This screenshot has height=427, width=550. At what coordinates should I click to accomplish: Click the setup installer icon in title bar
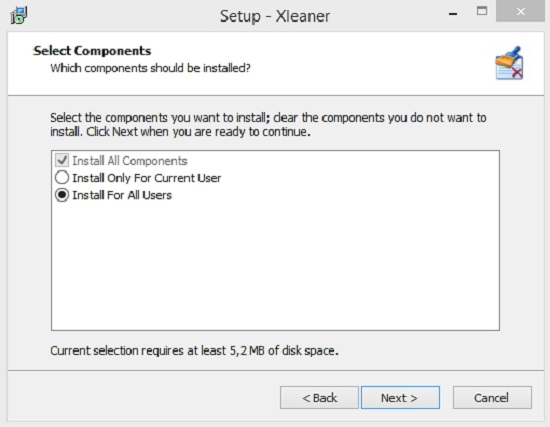click(19, 15)
